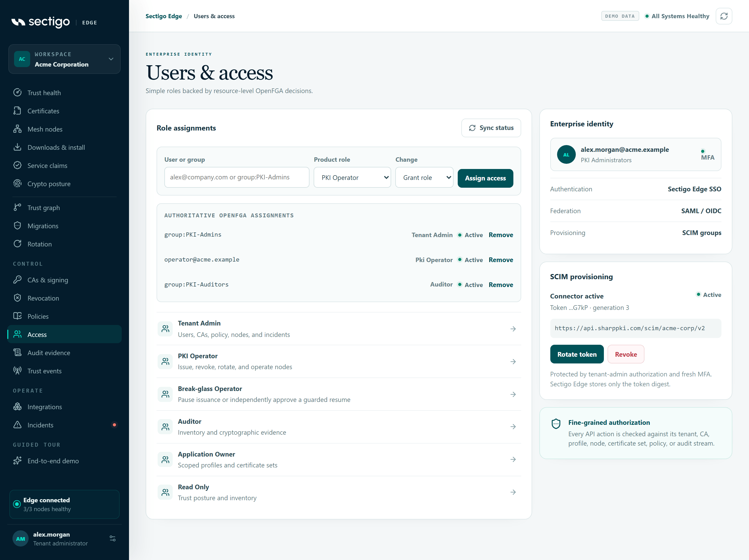The height and width of the screenshot is (560, 749).
Task: Expand the Tenant Admin role row
Action: pos(339,329)
